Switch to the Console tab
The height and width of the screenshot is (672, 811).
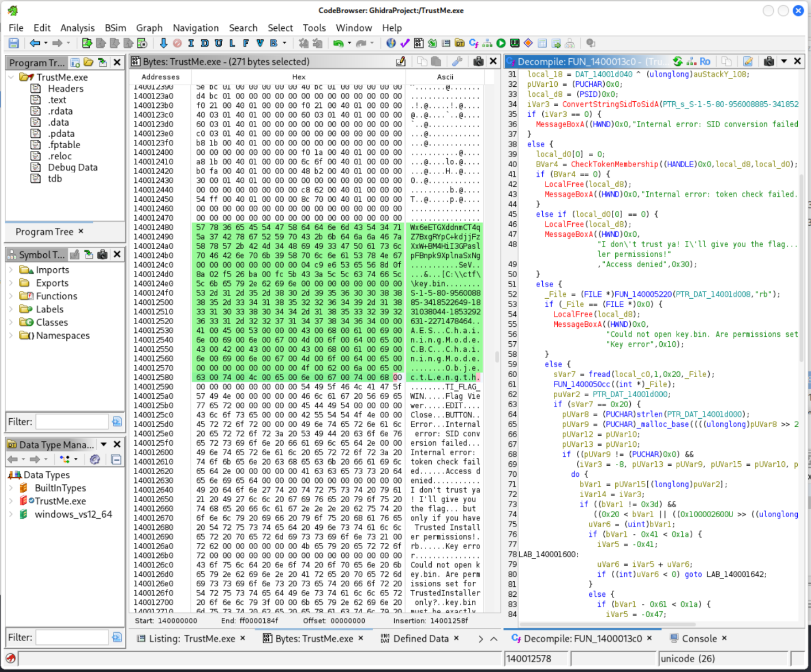(699, 638)
